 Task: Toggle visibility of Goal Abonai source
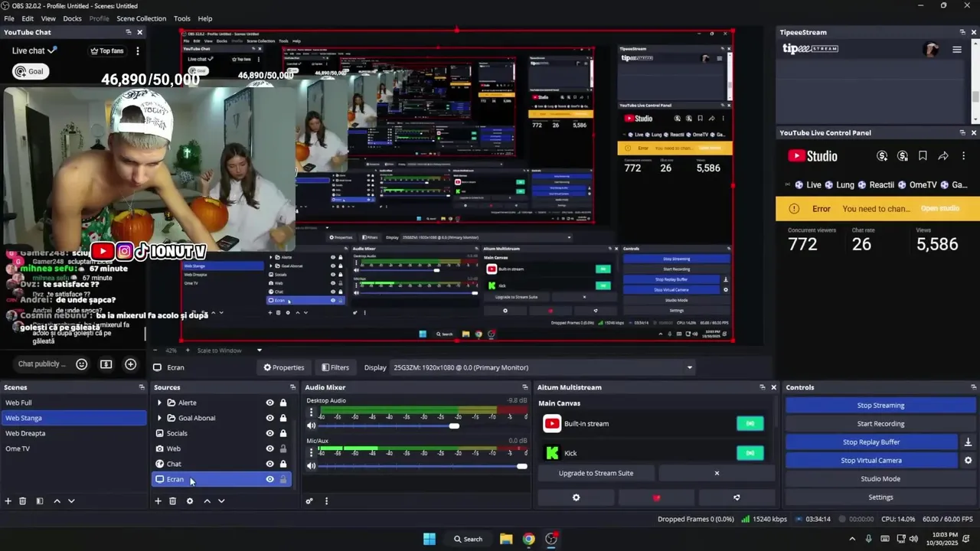point(269,418)
